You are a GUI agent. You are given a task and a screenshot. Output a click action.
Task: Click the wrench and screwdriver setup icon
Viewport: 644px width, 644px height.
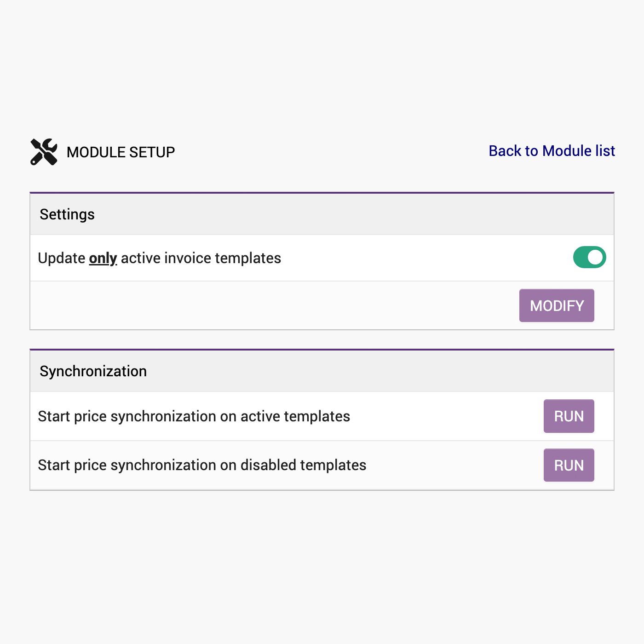pyautogui.click(x=44, y=152)
